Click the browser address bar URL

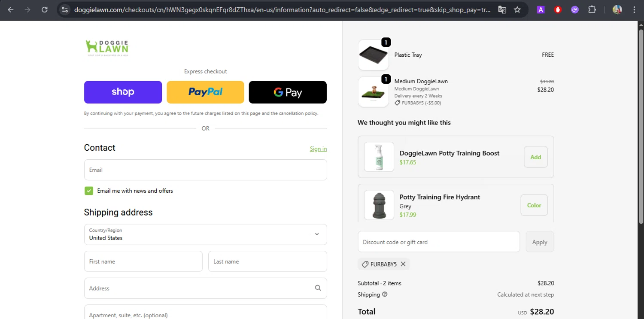(282, 9)
